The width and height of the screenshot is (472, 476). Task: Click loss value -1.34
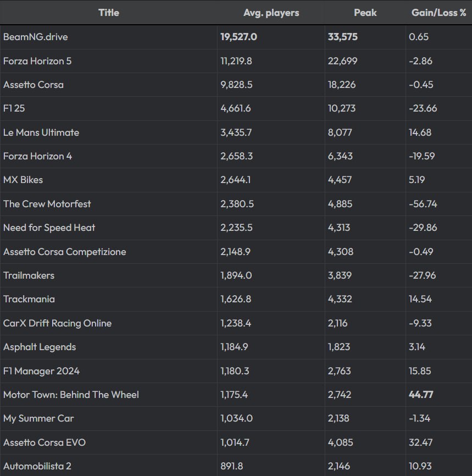point(419,418)
